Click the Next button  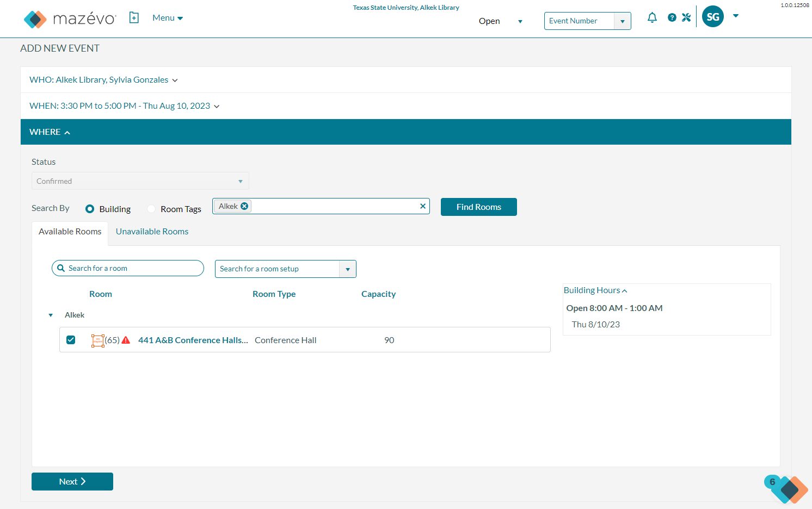(72, 482)
